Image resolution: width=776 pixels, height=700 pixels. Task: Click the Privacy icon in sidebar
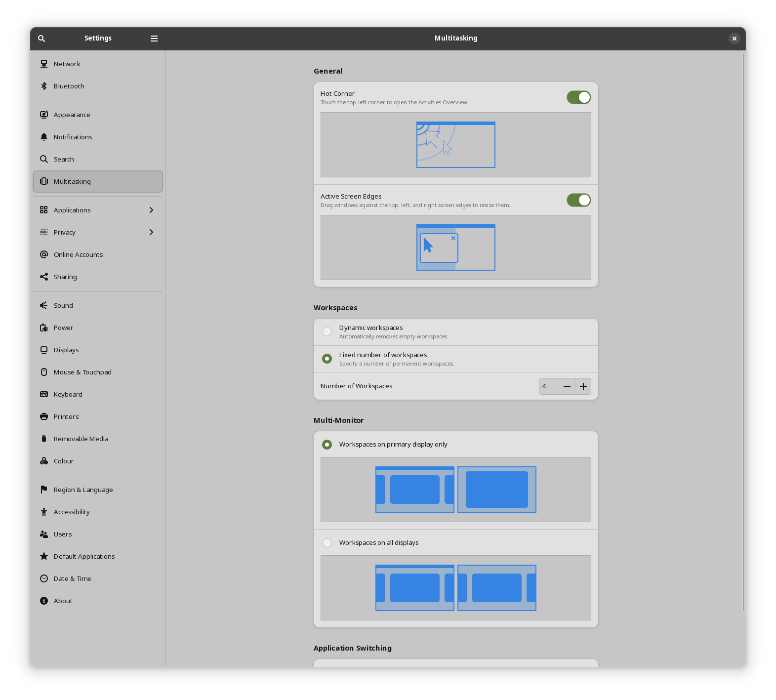(x=44, y=232)
